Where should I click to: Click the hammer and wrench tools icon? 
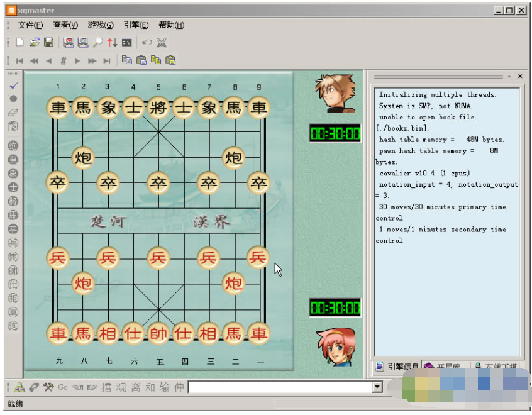point(48,387)
